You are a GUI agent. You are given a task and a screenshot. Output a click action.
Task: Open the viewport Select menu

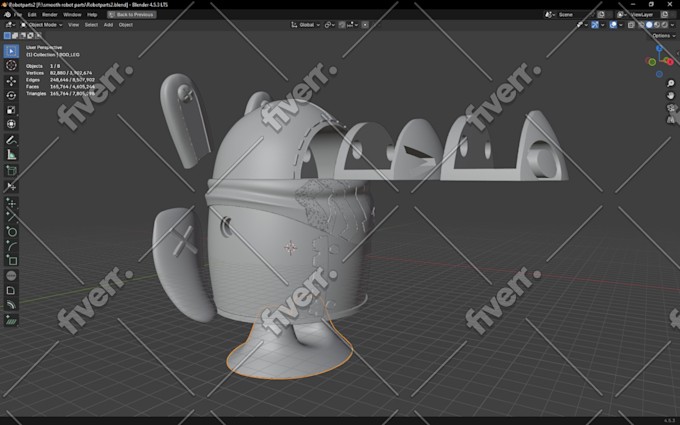(91, 25)
